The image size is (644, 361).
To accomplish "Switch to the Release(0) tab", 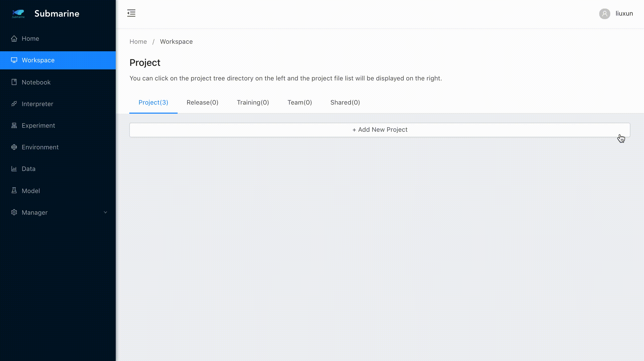I will (x=202, y=103).
